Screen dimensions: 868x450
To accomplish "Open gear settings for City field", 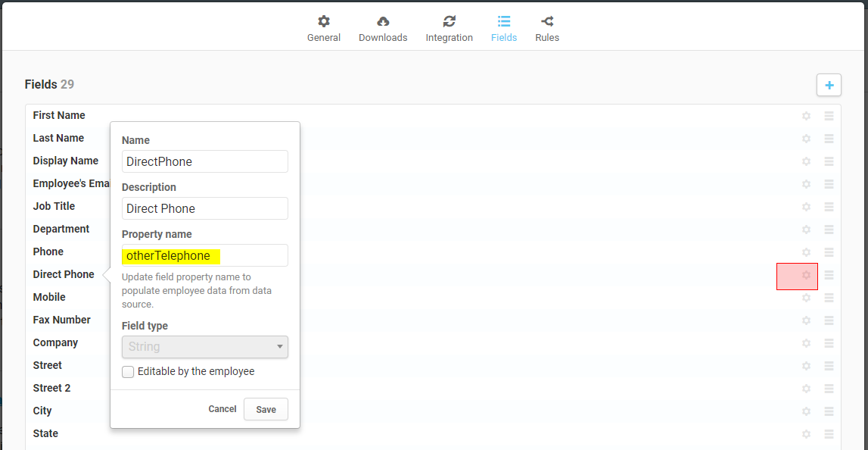I will click(806, 411).
